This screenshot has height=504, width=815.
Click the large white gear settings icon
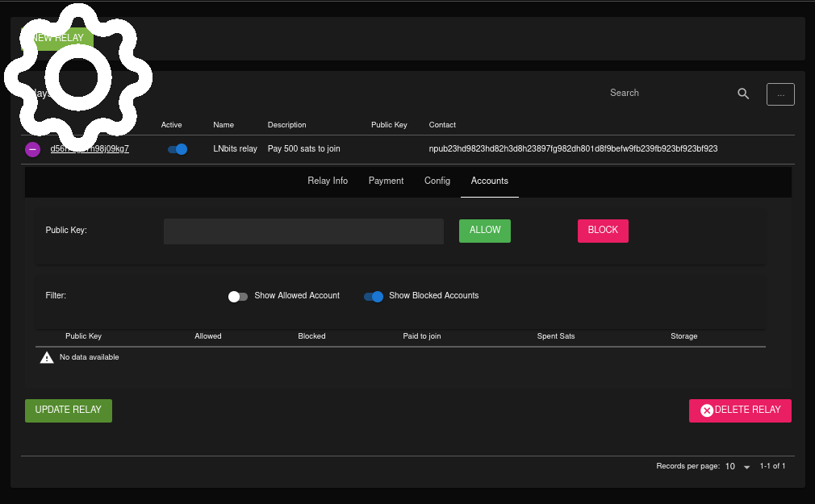point(77,76)
